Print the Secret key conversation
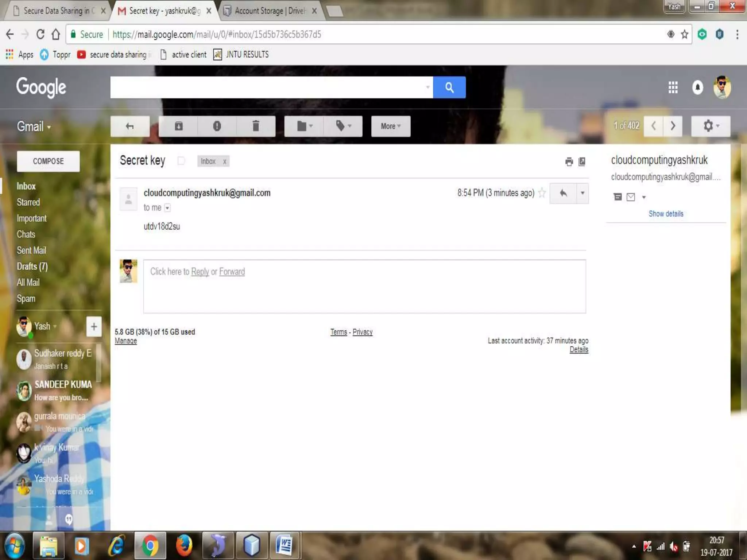The height and width of the screenshot is (560, 747). (569, 162)
